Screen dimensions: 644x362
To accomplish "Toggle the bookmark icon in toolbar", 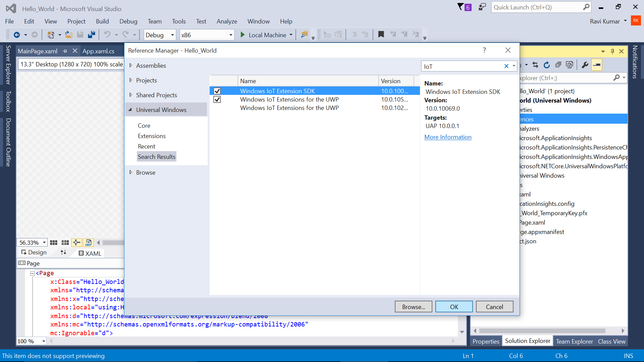I will [381, 35].
